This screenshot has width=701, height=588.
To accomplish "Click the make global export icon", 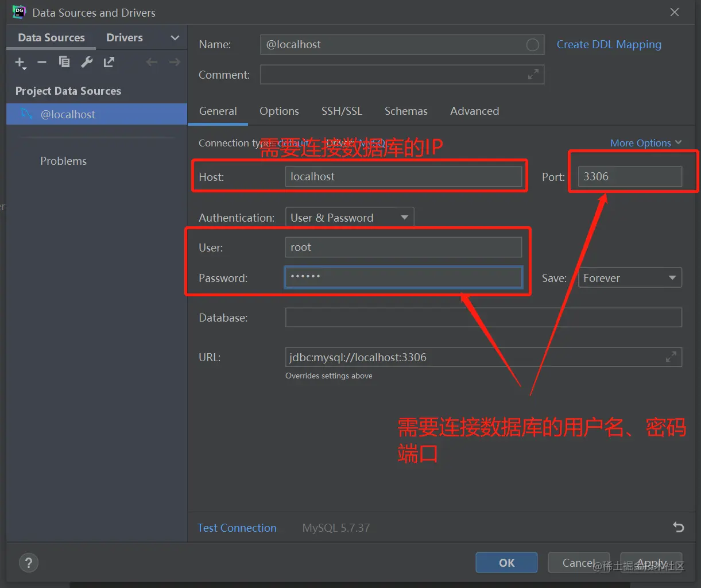I will [109, 62].
